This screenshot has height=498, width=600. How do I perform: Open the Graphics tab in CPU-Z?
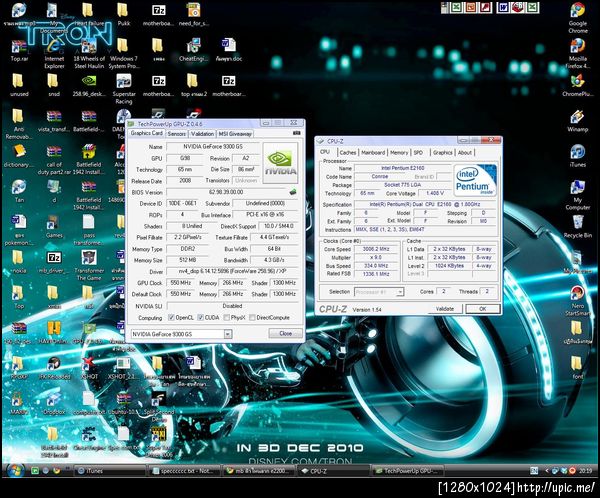(x=443, y=152)
